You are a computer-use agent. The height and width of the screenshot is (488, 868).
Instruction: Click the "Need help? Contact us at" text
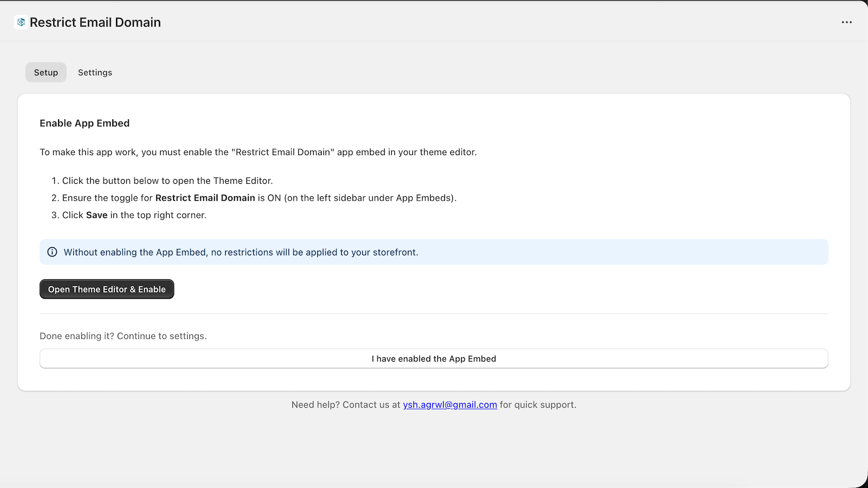[346, 405]
